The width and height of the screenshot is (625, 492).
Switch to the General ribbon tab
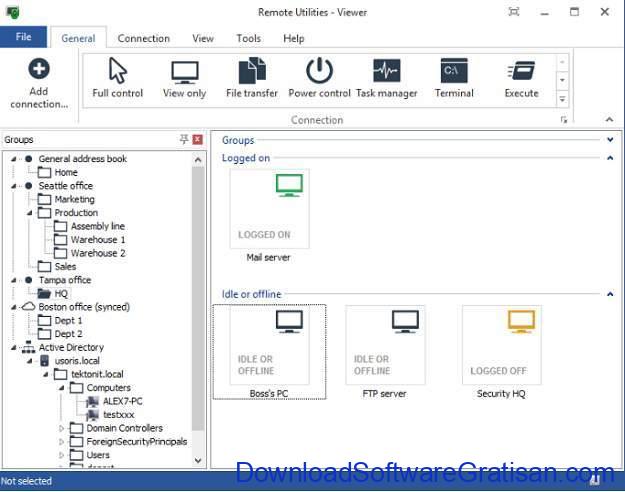point(78,38)
